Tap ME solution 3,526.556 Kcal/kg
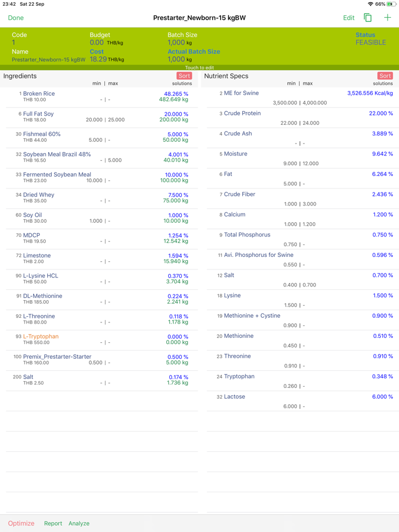The height and width of the screenshot is (532, 399). tap(370, 93)
